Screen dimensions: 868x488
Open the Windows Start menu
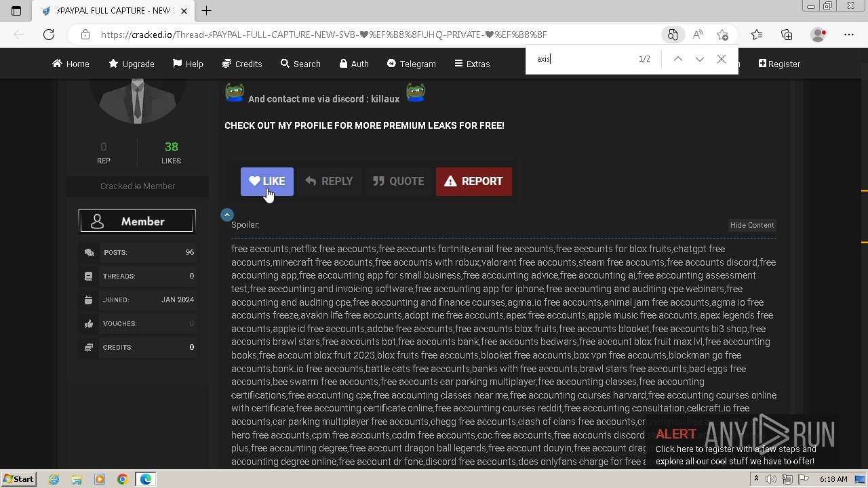point(18,479)
